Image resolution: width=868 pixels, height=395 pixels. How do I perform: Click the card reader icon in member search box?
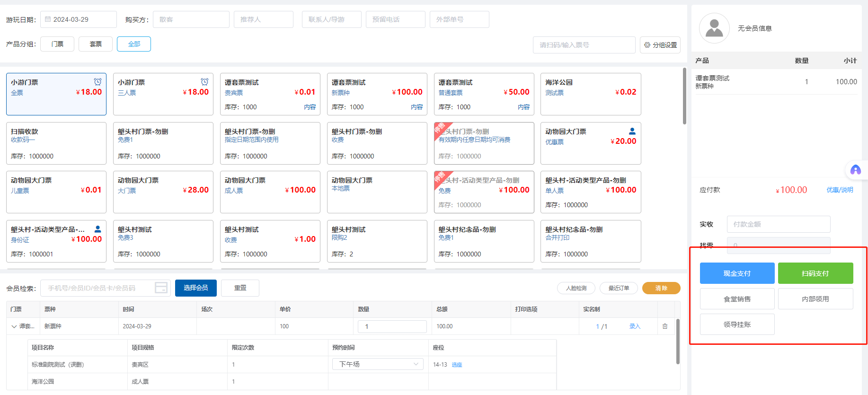(161, 288)
